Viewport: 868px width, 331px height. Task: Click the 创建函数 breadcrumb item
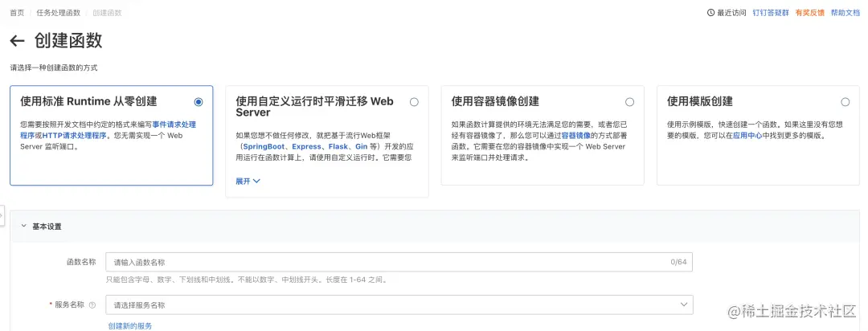pyautogui.click(x=108, y=13)
